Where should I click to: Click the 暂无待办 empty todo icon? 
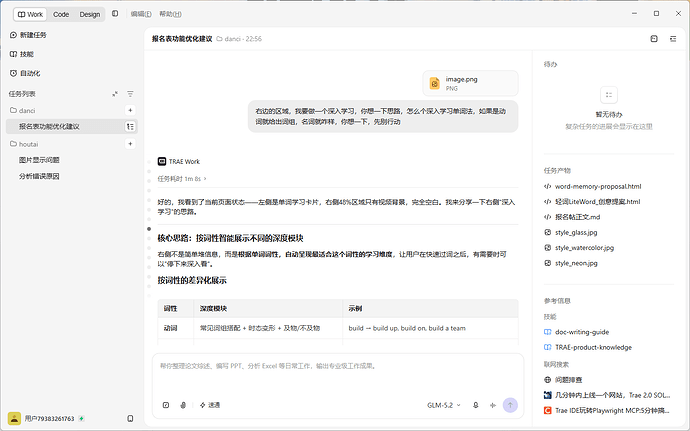609,95
